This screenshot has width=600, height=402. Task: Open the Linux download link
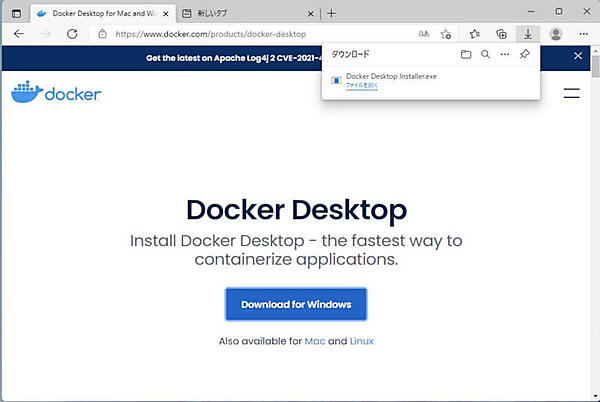[x=362, y=341]
